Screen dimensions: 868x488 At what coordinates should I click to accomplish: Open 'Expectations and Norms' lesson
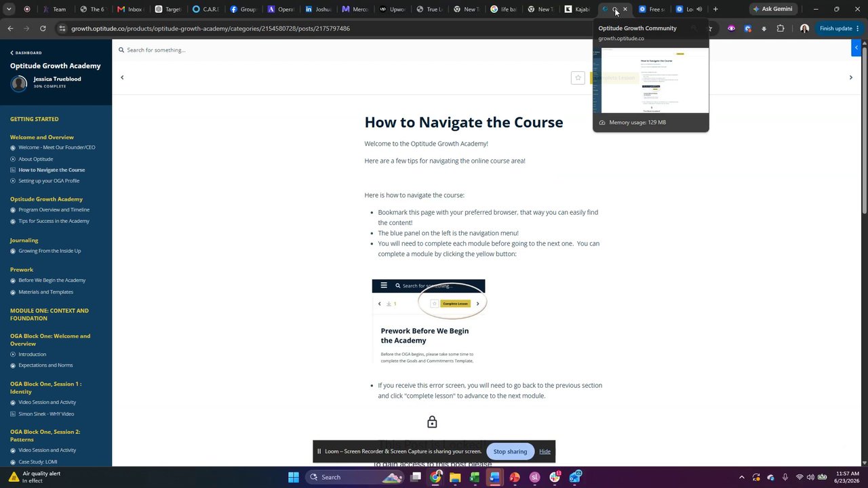(45, 365)
